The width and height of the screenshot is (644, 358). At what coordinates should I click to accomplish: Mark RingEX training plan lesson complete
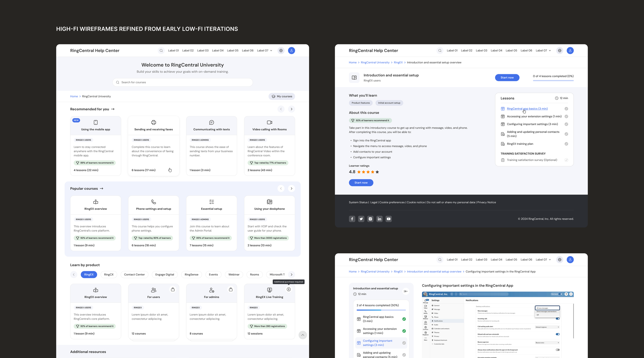(x=566, y=144)
